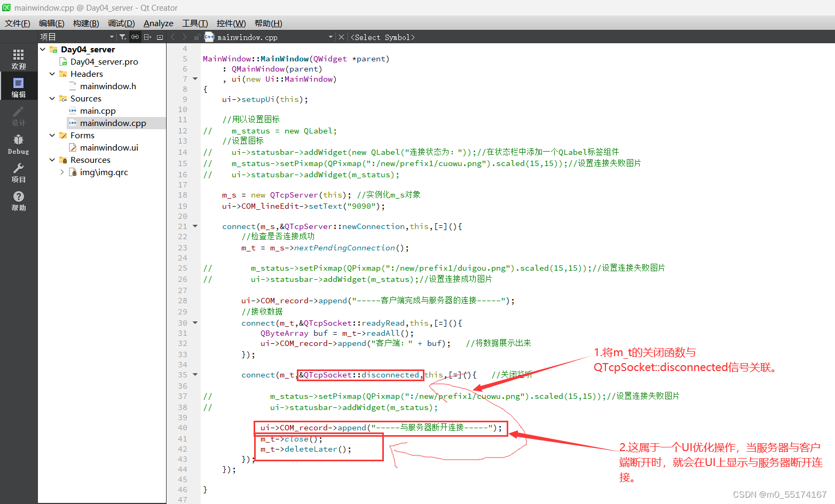The height and width of the screenshot is (504, 835).
Task: Open 帮助 (Help) mode in sidebar
Action: [x=19, y=201]
